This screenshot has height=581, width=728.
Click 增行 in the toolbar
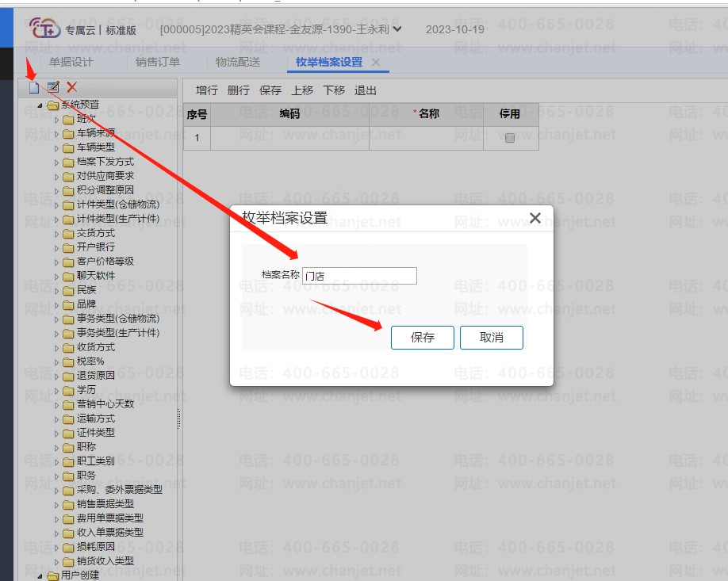(207, 90)
